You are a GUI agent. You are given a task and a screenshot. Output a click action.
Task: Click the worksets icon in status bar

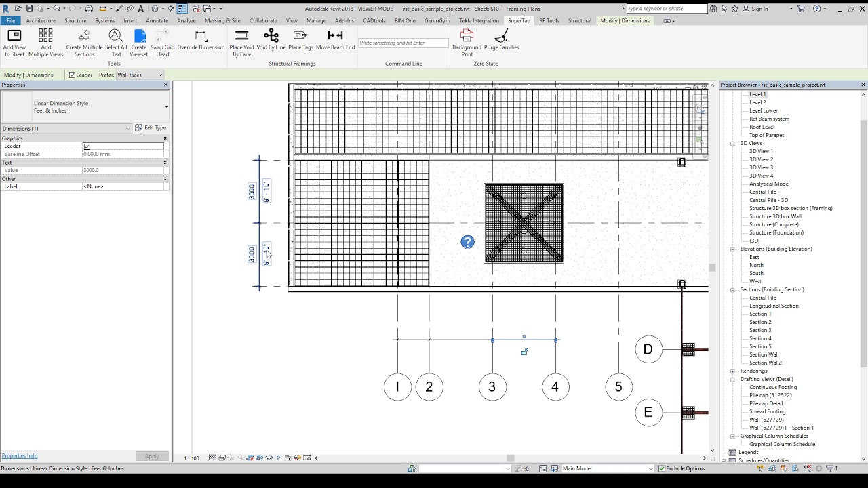[412, 468]
